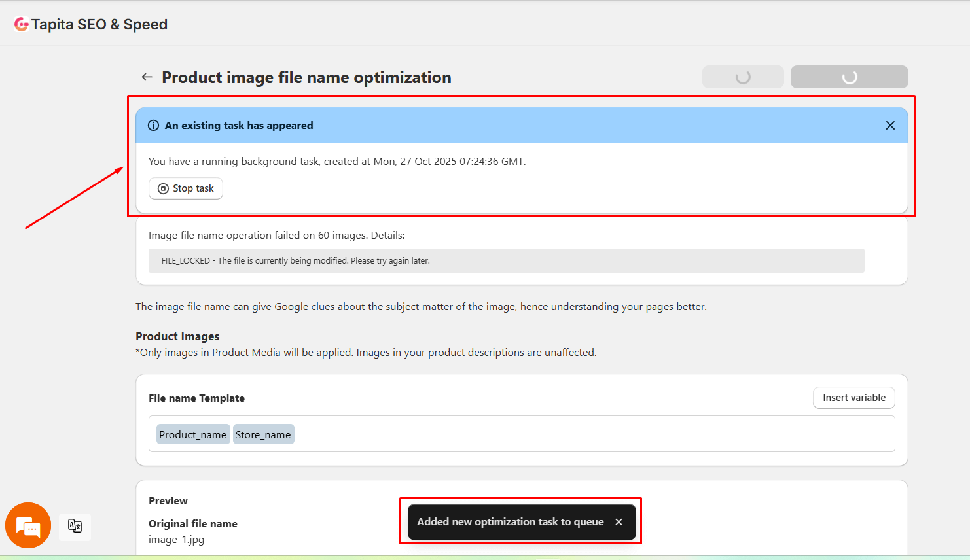
Task: Click the FILE_LOCKED error message bar
Action: (x=506, y=260)
